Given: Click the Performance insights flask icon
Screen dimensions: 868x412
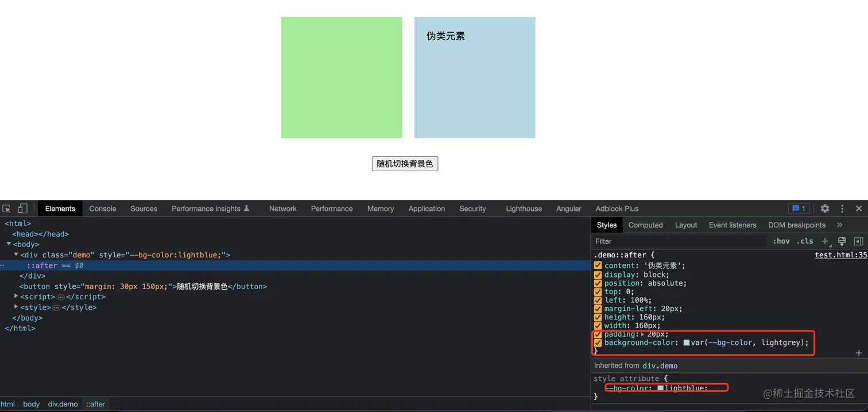Looking at the screenshot, I should 246,209.
